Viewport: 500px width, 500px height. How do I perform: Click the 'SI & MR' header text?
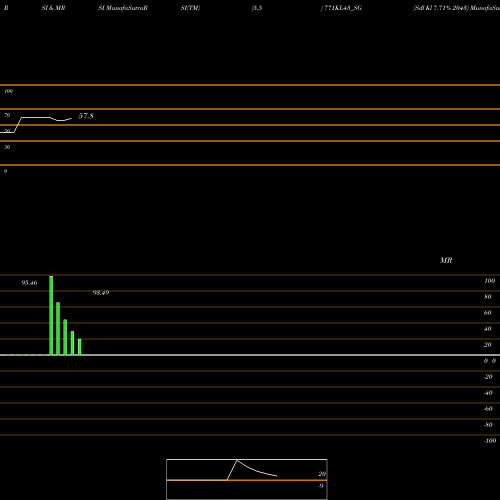53,8
